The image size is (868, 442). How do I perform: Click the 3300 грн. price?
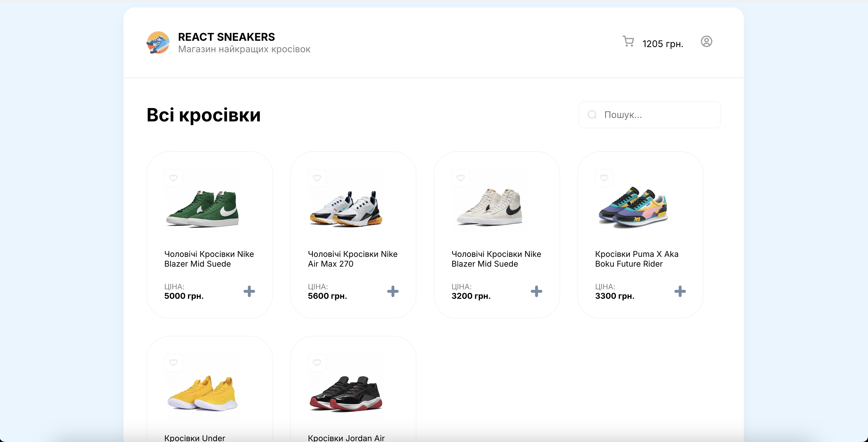point(614,296)
